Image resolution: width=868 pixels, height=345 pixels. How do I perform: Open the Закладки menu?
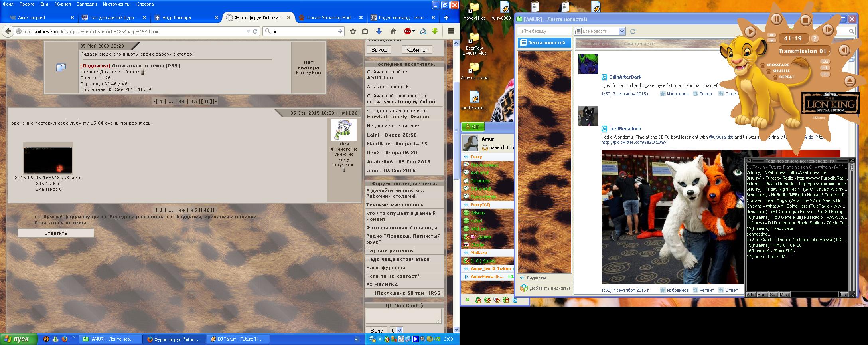(87, 4)
